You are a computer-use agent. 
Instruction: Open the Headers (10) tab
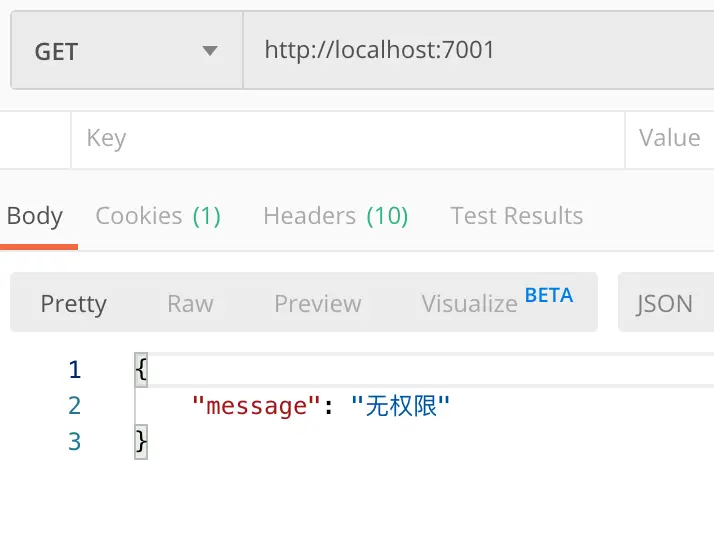[335, 216]
